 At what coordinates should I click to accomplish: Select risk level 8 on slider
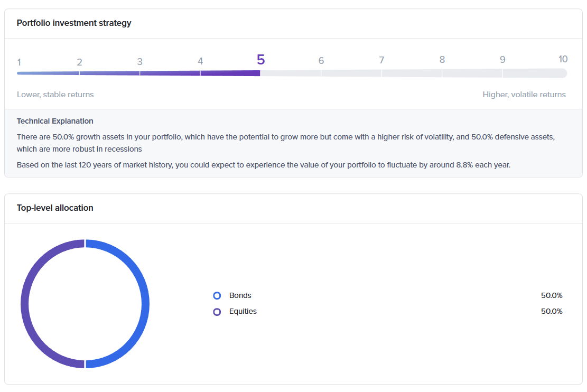(x=442, y=60)
